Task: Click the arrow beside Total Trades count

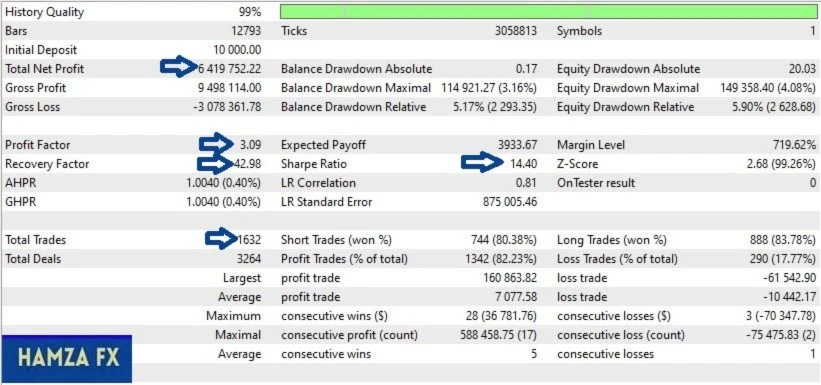Action: (x=222, y=238)
